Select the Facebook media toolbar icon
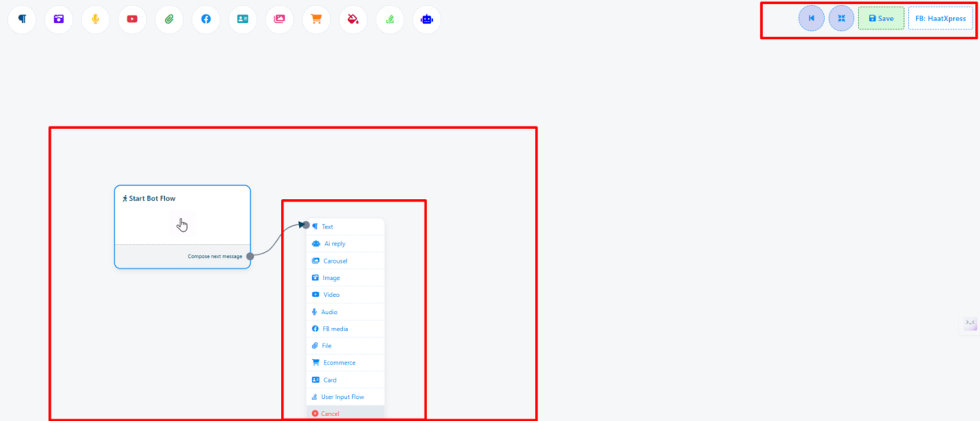 [x=206, y=19]
